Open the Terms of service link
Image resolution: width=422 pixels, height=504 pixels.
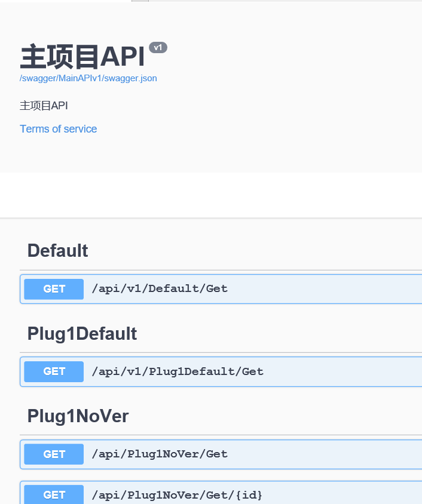click(x=58, y=129)
